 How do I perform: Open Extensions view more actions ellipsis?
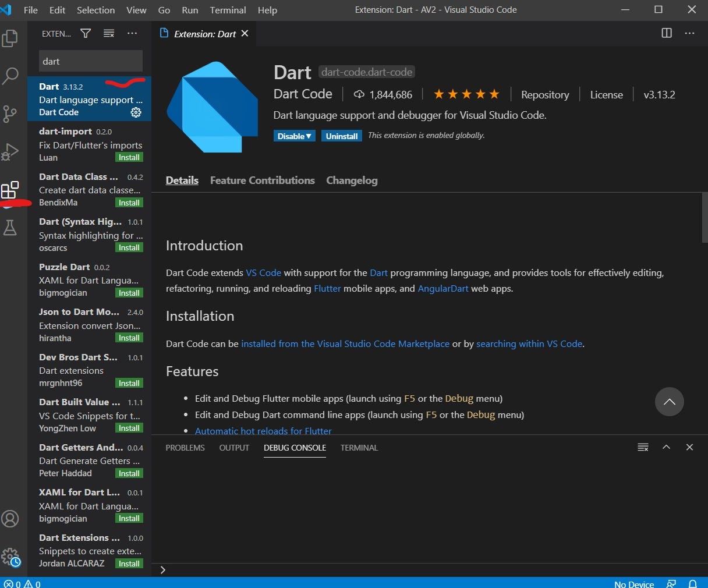pos(132,33)
